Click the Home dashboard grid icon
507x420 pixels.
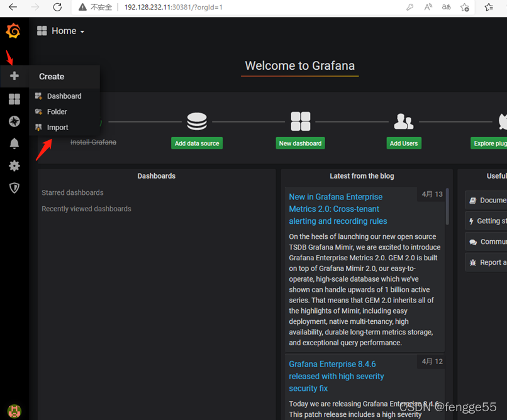[42, 31]
